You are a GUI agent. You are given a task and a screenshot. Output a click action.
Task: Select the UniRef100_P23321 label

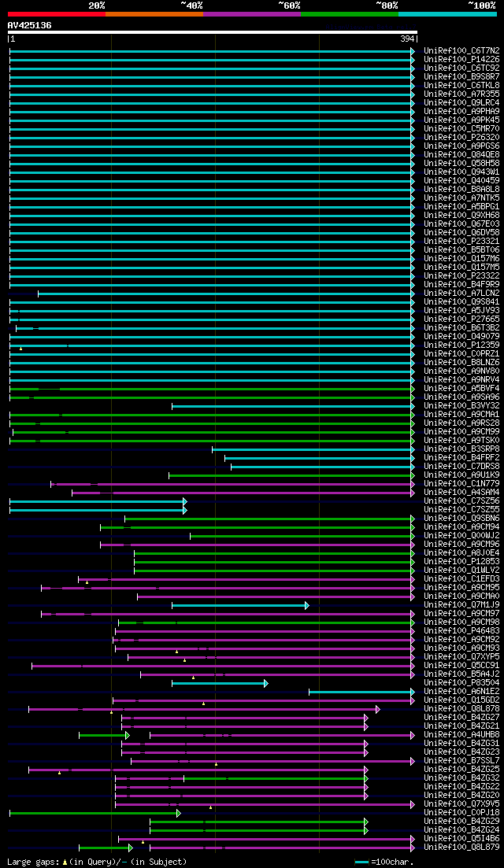(x=461, y=242)
